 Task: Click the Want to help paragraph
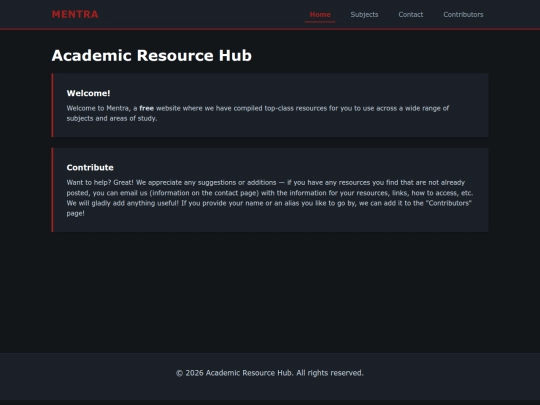[x=270, y=198]
